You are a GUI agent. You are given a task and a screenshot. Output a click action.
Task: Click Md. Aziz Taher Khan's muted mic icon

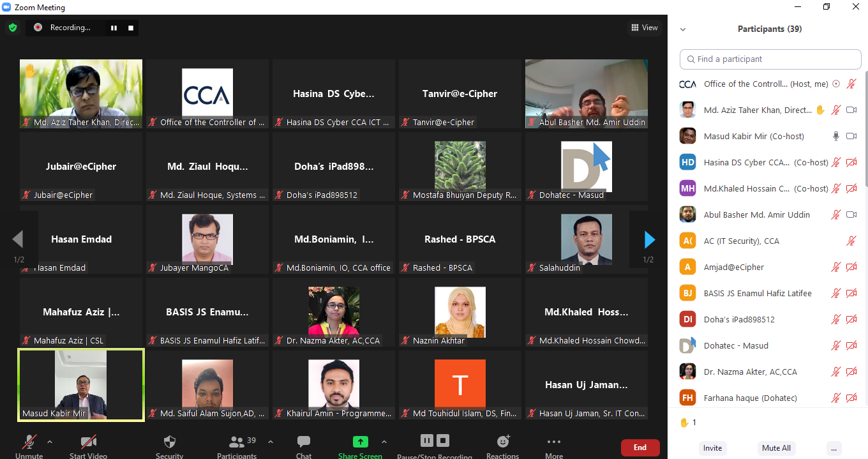tap(835, 110)
